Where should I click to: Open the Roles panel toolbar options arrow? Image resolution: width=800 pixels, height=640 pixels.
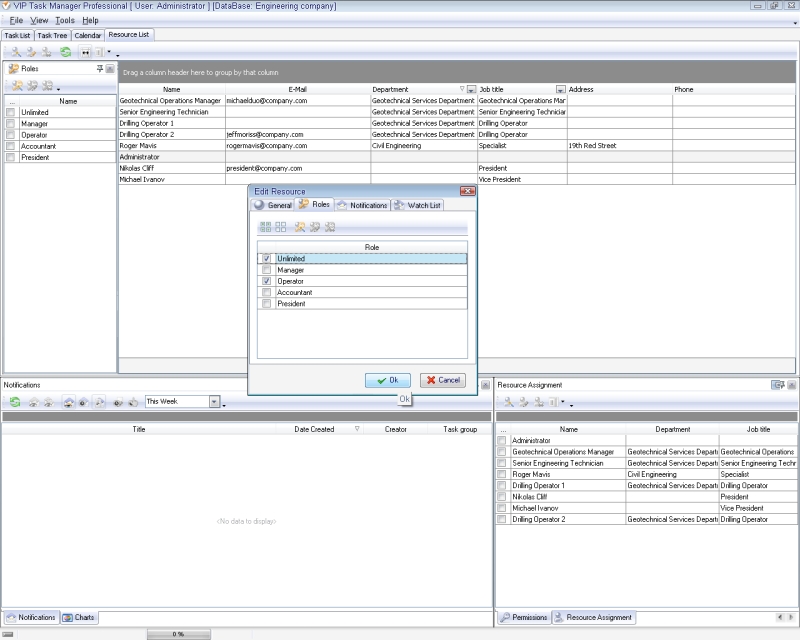tap(58, 89)
